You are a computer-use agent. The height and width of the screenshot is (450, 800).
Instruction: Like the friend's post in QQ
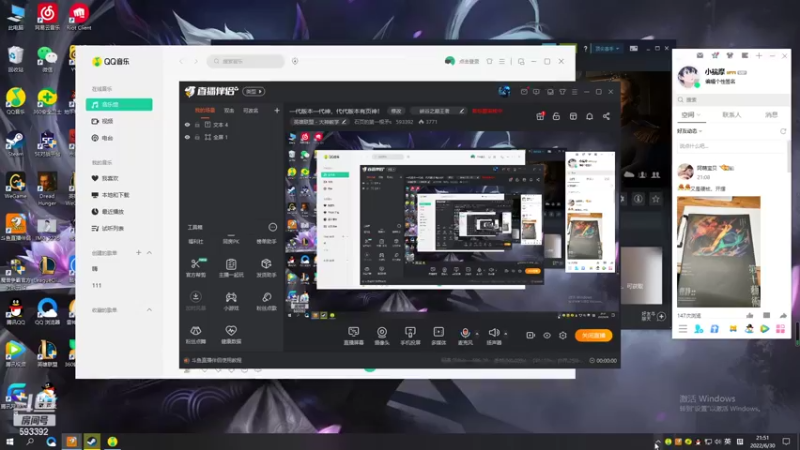(x=749, y=315)
